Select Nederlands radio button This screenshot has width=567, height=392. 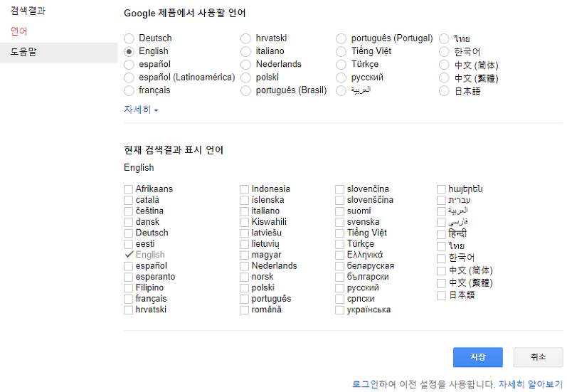pos(245,64)
